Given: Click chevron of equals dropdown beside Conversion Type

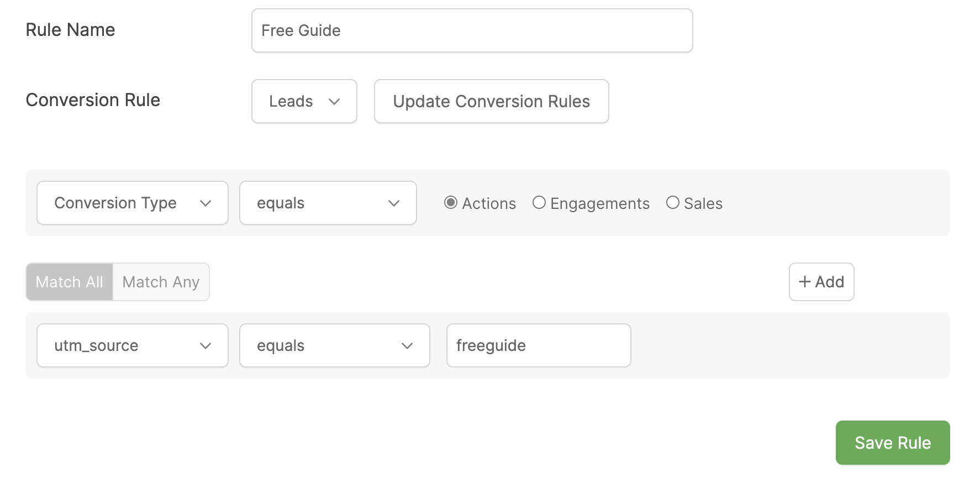Looking at the screenshot, I should [x=394, y=203].
